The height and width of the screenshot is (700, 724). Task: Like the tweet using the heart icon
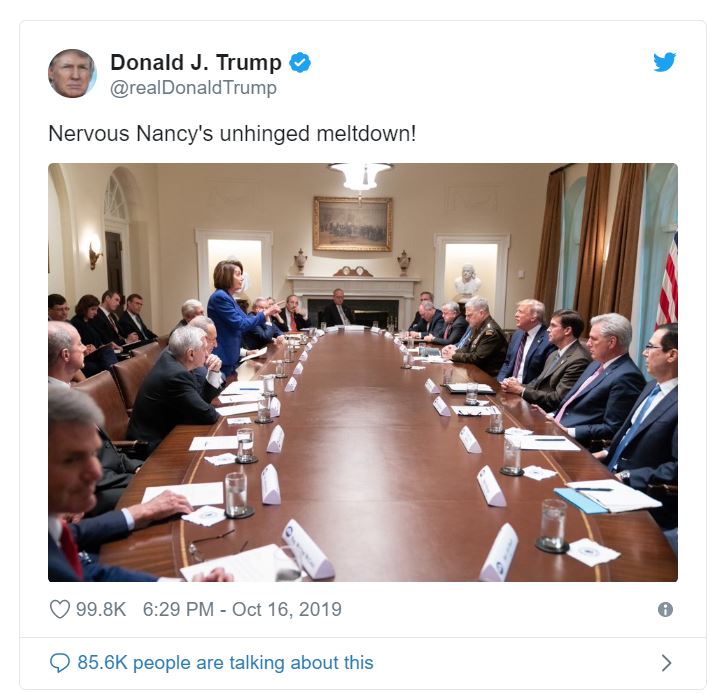[60, 609]
